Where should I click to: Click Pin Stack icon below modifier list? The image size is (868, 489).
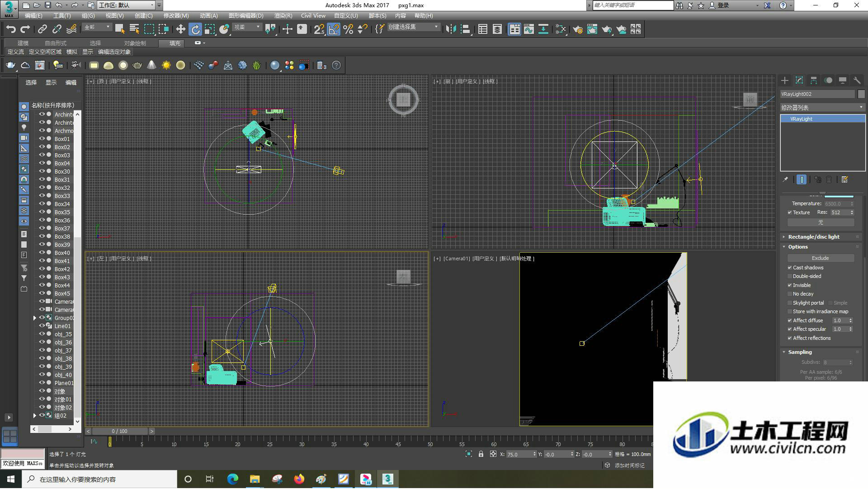click(x=785, y=180)
